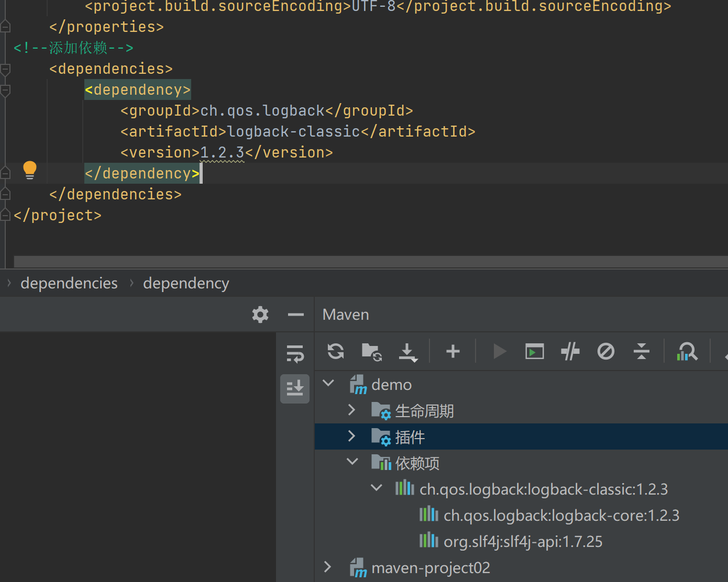Viewport: 728px width, 582px height.
Task: Toggle Offline Mode icon in Maven toolbar
Action: click(570, 351)
